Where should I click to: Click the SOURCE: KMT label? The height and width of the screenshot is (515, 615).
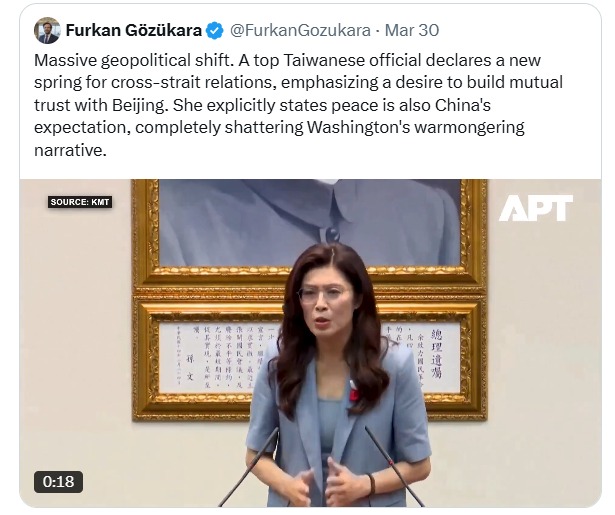tap(80, 202)
